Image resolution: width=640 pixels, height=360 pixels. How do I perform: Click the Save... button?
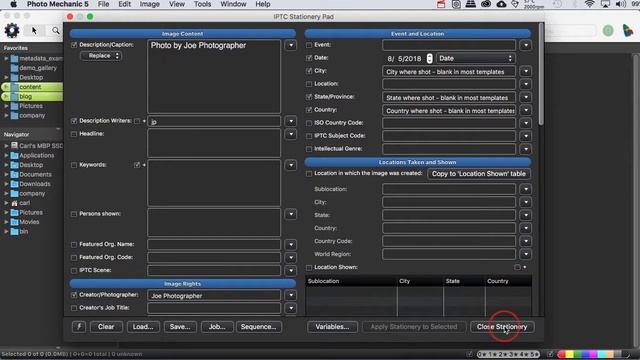coord(180,327)
